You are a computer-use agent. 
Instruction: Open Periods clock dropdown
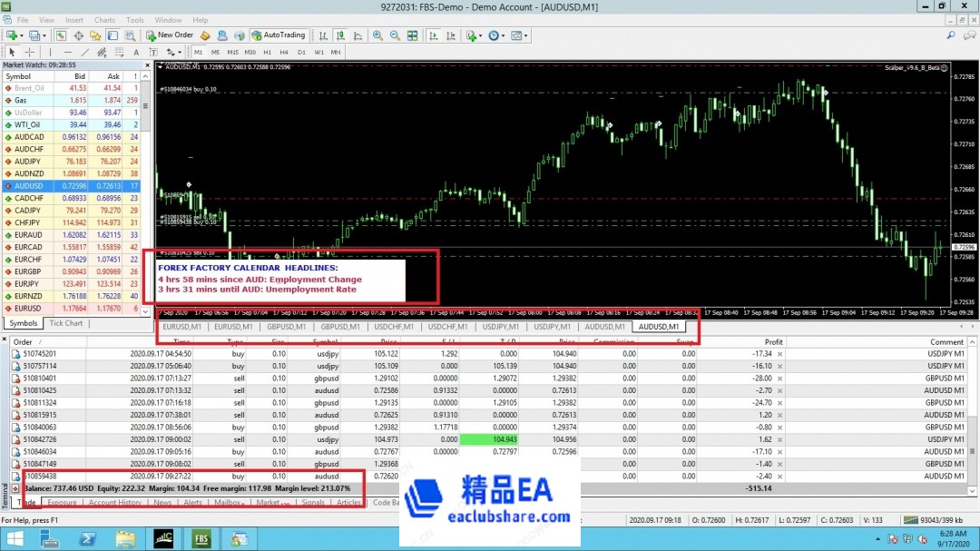tap(496, 35)
